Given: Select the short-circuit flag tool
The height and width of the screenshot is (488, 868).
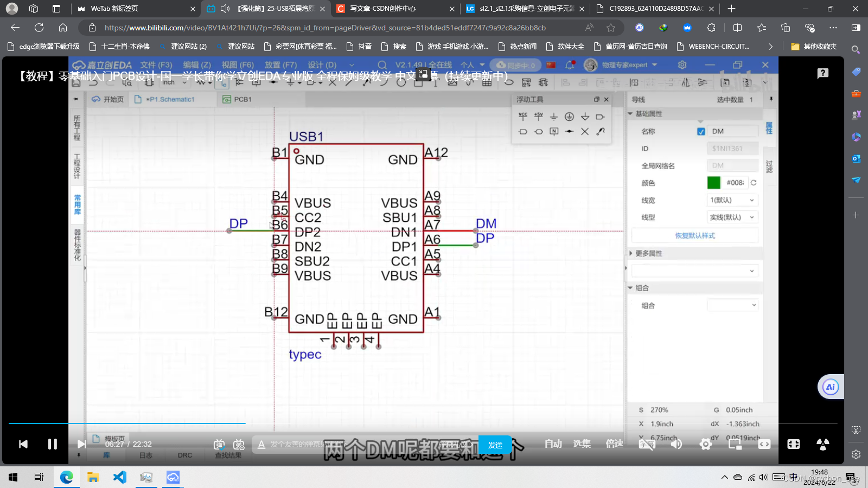Looking at the screenshot, I should pyautogui.click(x=569, y=131).
